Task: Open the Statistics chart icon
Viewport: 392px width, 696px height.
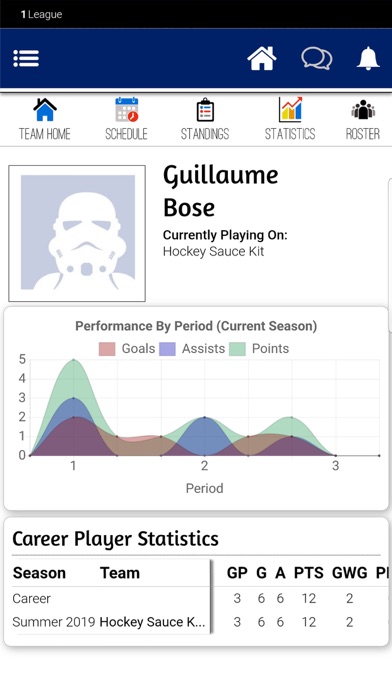Action: [x=290, y=110]
